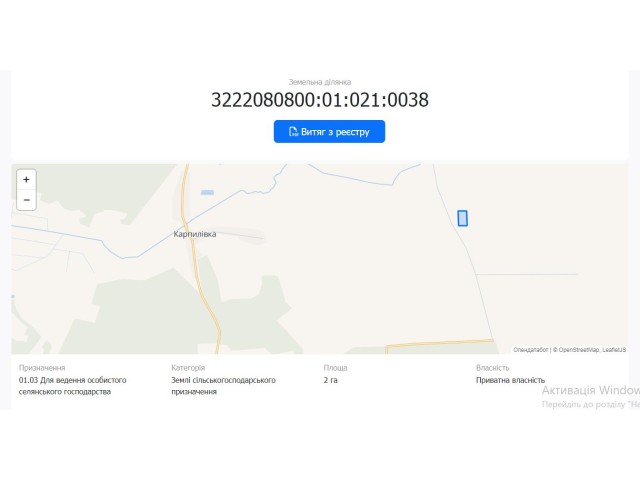Image resolution: width=640 pixels, height=480 pixels.
Task: Click the 01.03 purpose description text
Action: (73, 386)
